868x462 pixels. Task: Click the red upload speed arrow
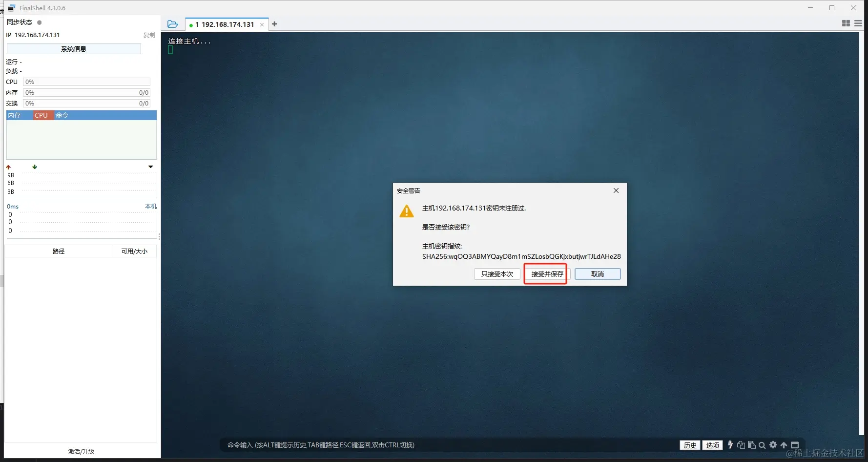click(x=8, y=167)
